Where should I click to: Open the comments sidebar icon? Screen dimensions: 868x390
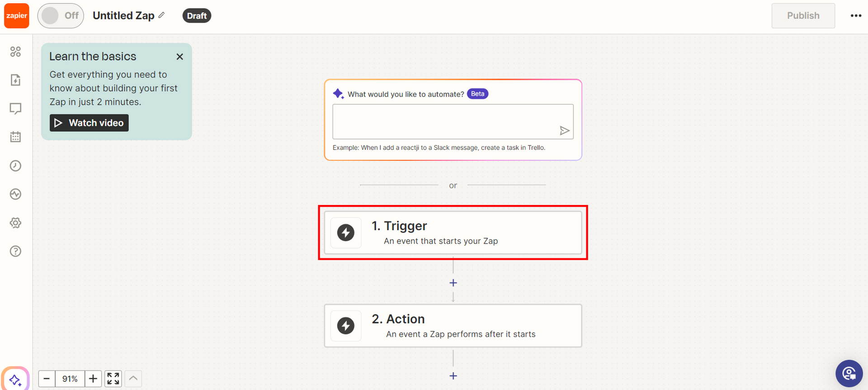15,109
